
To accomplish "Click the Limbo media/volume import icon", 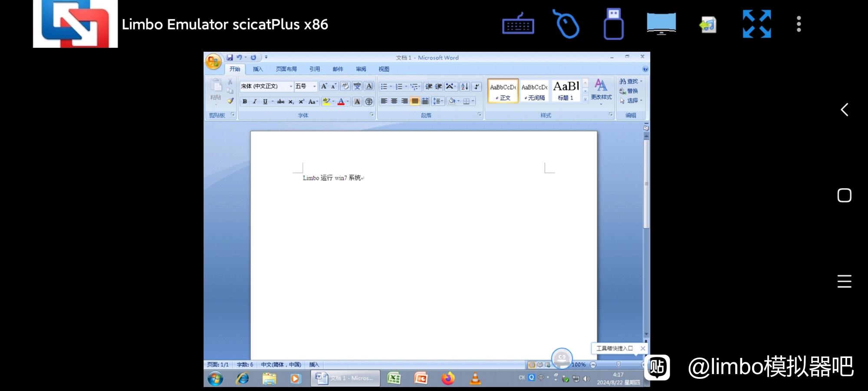I will 708,25.
